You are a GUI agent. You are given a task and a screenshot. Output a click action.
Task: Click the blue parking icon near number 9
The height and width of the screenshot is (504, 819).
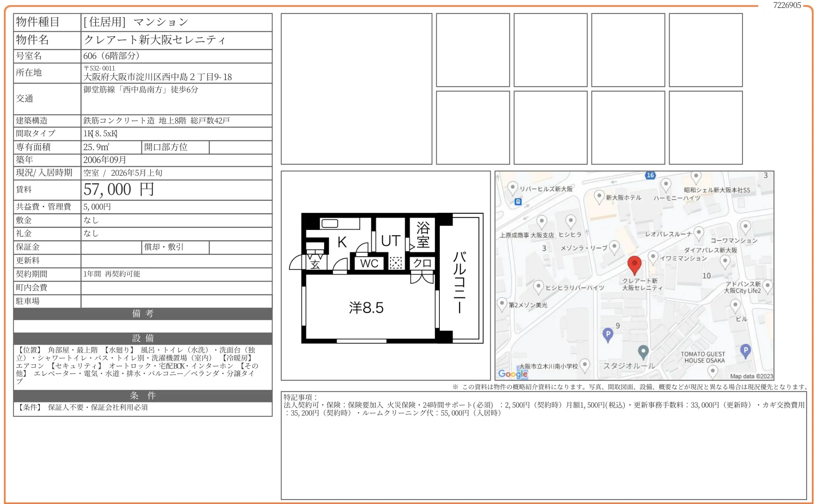[x=607, y=335]
